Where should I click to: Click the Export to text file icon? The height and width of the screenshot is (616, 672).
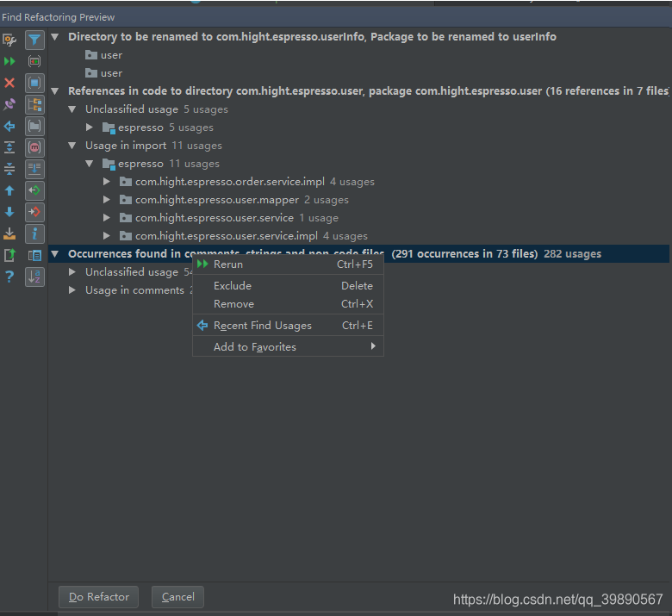(9, 233)
